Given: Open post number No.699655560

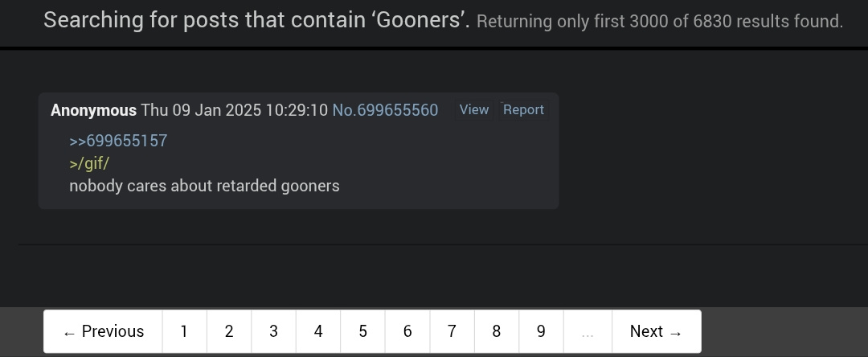Looking at the screenshot, I should [385, 110].
